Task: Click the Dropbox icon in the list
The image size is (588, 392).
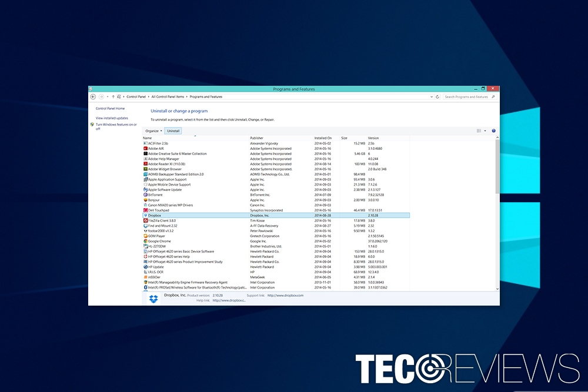Action: point(145,216)
